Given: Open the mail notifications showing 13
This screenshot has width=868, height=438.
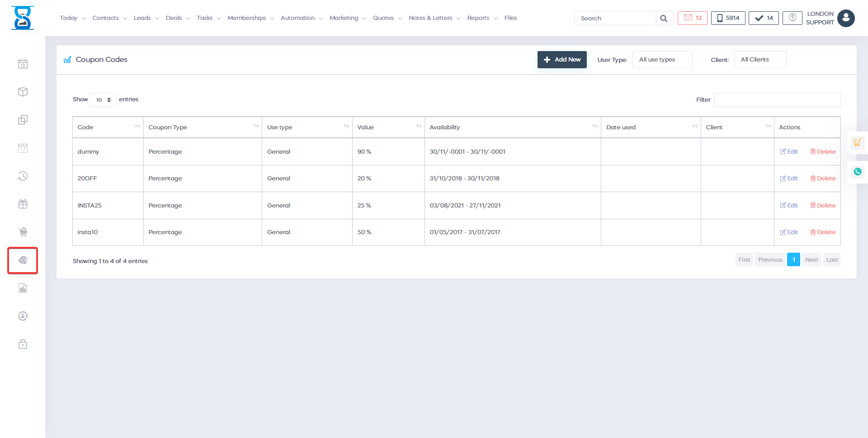Looking at the screenshot, I should point(692,18).
